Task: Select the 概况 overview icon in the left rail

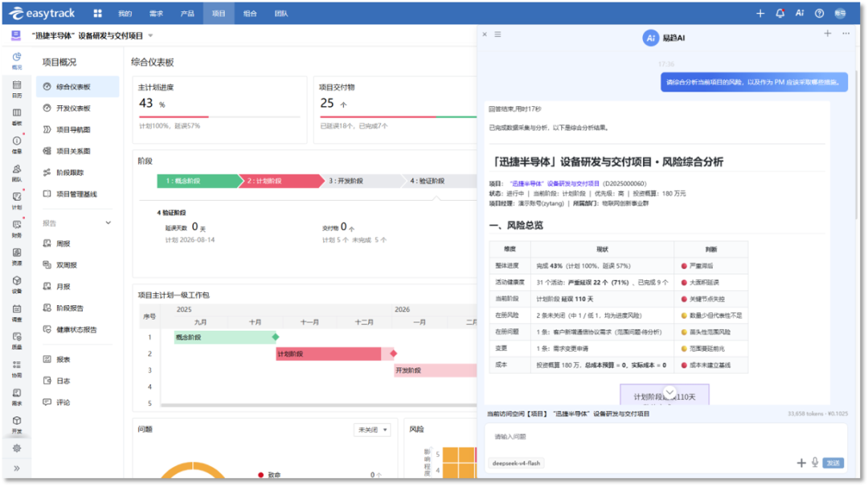Action: click(17, 60)
